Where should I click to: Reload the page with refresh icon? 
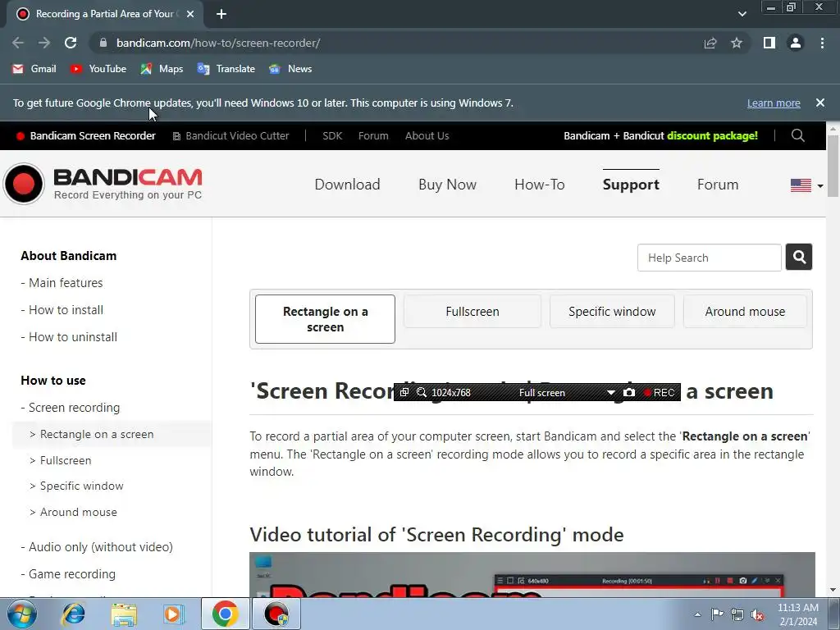pos(71,43)
